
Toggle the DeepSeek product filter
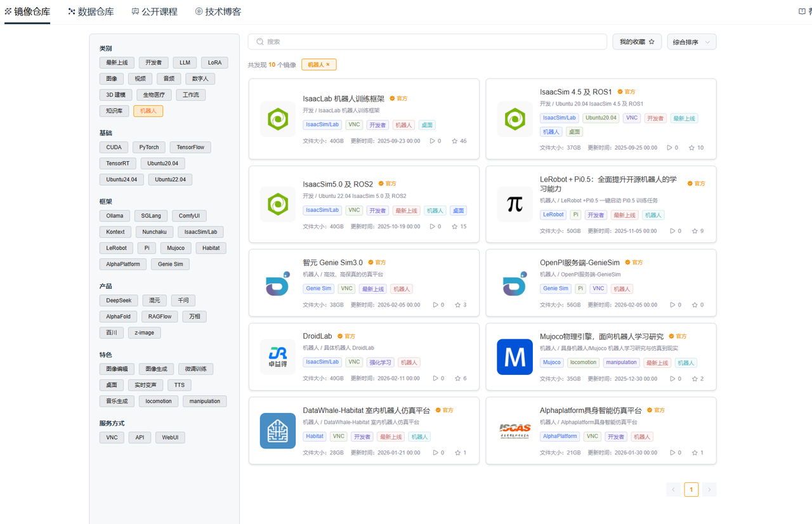pyautogui.click(x=119, y=300)
